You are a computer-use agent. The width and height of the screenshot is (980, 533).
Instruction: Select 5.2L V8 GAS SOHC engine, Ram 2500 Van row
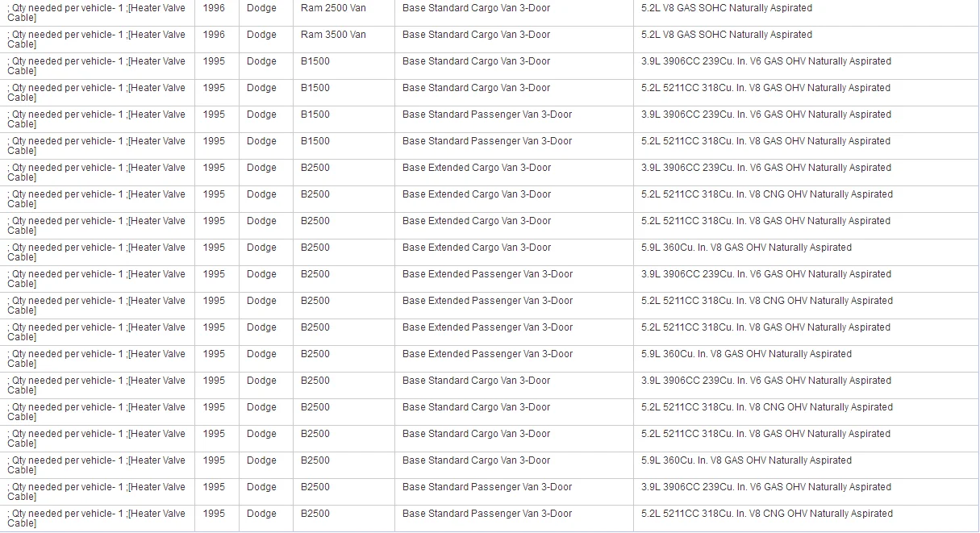click(727, 8)
